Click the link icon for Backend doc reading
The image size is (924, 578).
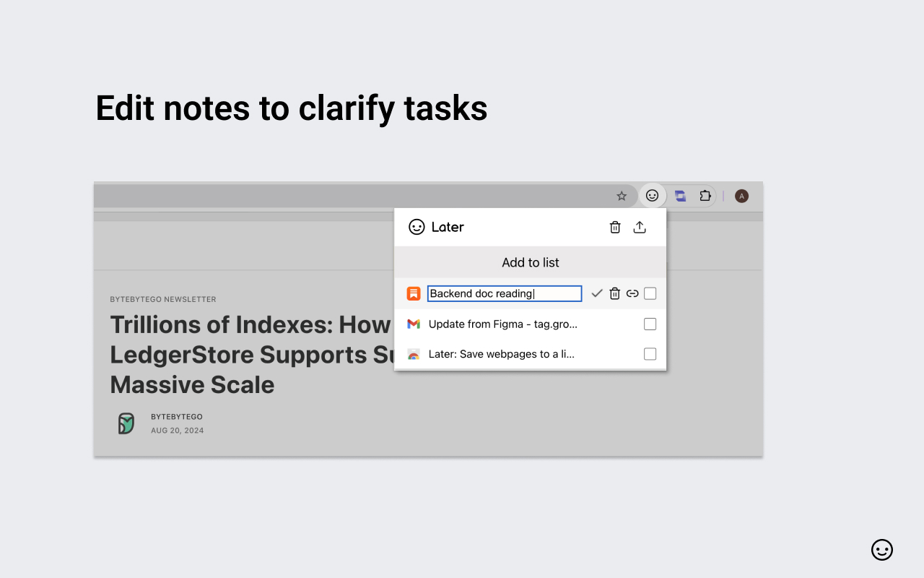click(x=632, y=293)
